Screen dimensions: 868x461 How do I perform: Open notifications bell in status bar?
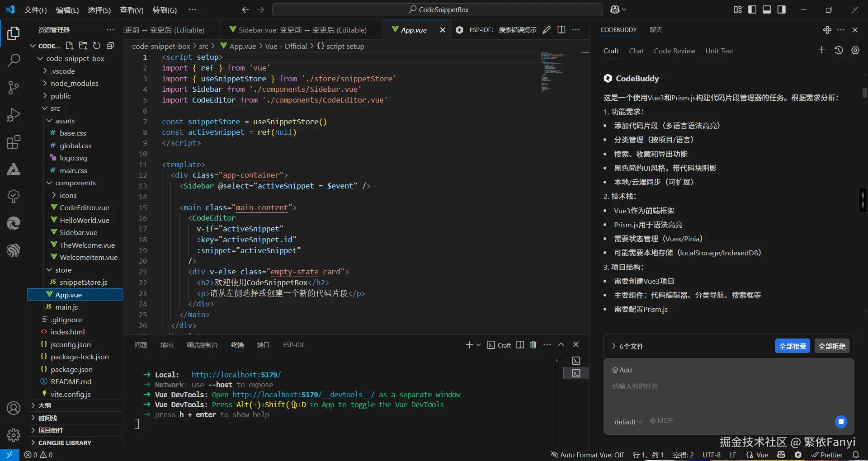856,455
